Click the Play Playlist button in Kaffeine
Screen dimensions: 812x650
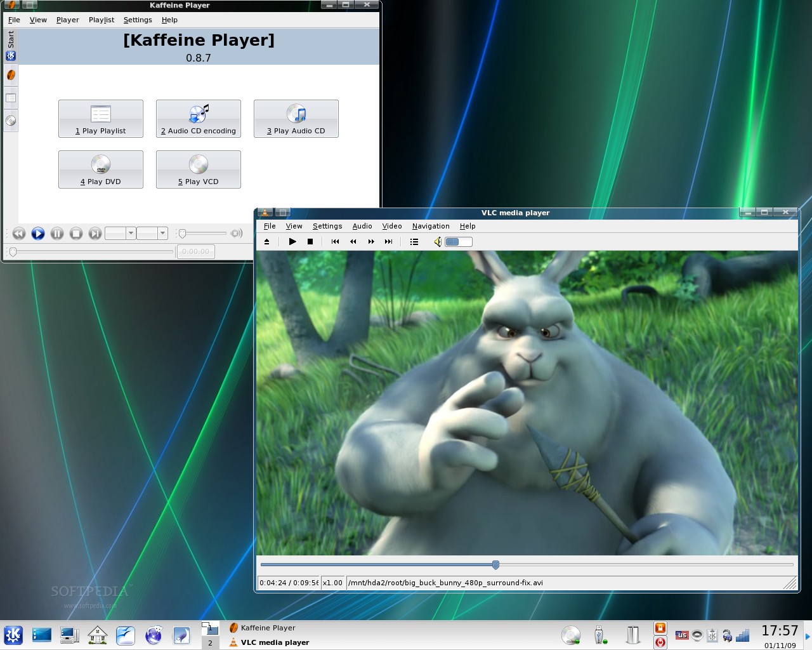tap(101, 119)
